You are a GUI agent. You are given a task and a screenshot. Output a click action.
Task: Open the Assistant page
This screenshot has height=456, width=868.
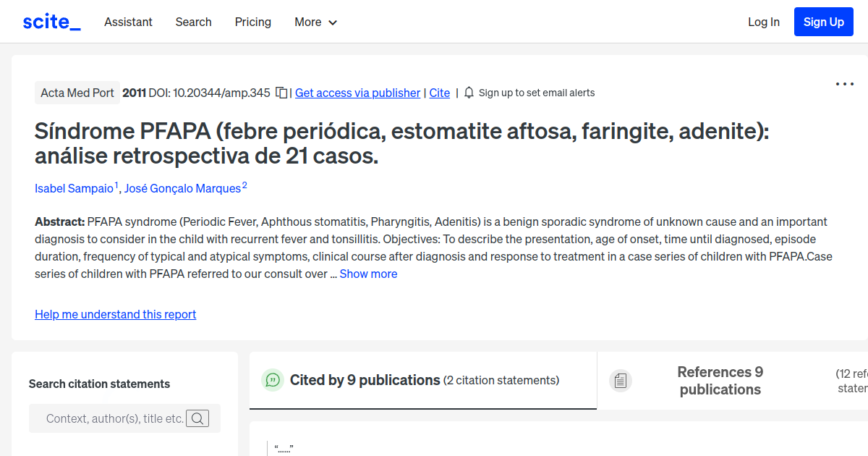(128, 22)
